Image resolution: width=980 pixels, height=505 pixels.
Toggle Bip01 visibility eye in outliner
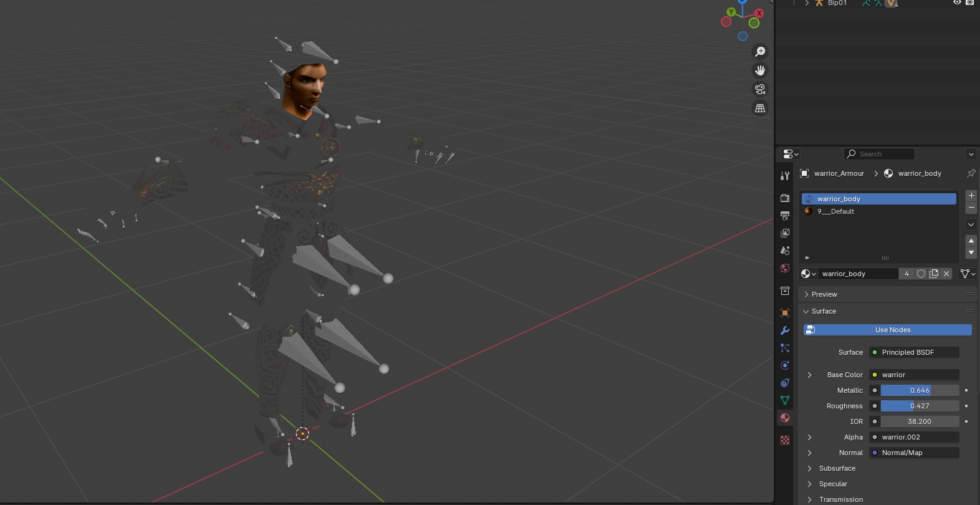pyautogui.click(x=957, y=2)
